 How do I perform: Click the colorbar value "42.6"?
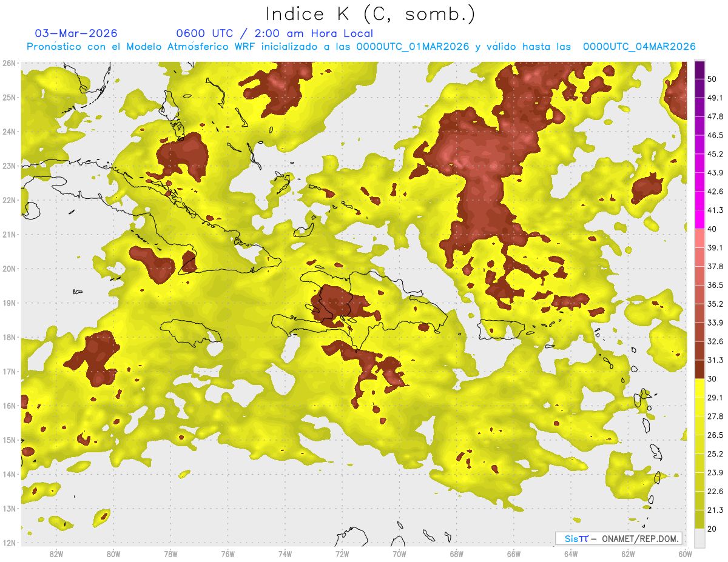coord(715,191)
